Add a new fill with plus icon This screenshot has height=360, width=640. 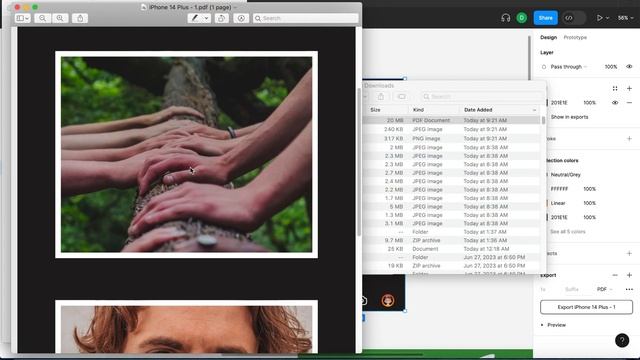[629, 89]
